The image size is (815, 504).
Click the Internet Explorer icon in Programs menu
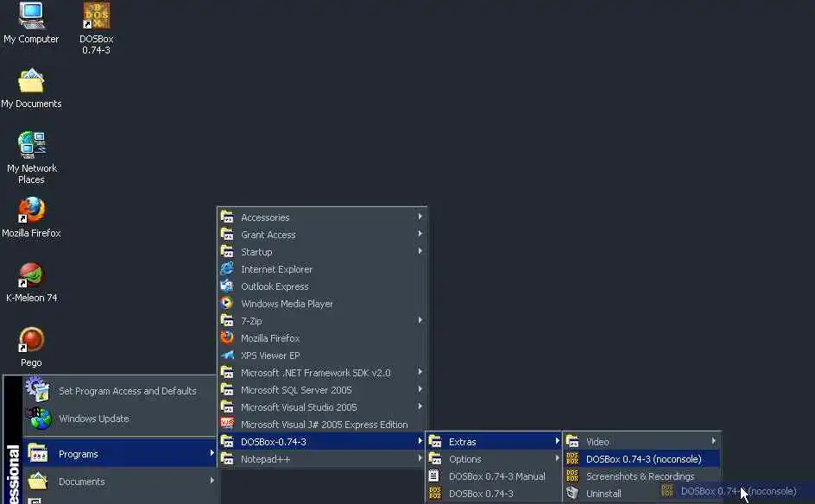[x=227, y=268]
